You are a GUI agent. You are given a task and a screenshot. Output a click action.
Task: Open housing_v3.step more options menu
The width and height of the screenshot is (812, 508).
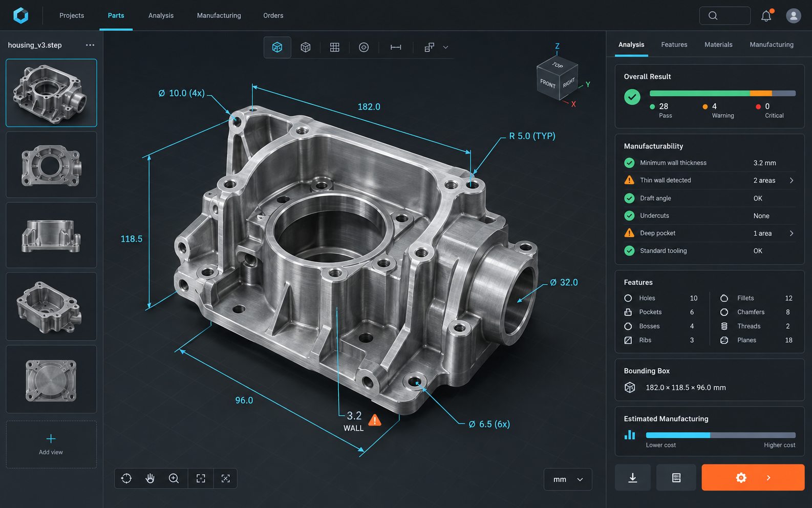[x=90, y=45]
